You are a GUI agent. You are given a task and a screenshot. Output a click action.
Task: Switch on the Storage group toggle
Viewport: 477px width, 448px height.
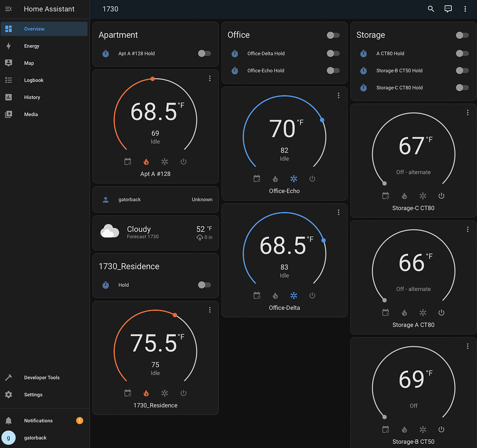pyautogui.click(x=462, y=35)
